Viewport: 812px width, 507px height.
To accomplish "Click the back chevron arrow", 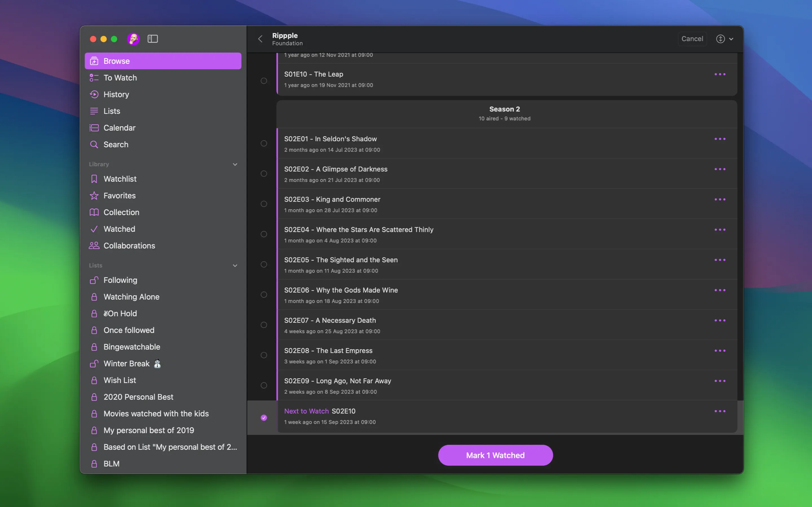I will tap(260, 39).
